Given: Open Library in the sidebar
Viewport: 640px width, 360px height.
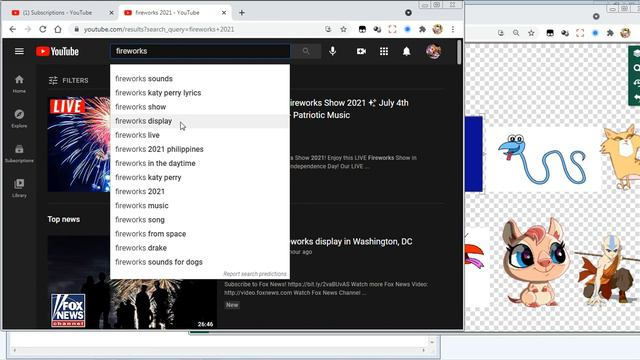Looking at the screenshot, I should coord(19,188).
